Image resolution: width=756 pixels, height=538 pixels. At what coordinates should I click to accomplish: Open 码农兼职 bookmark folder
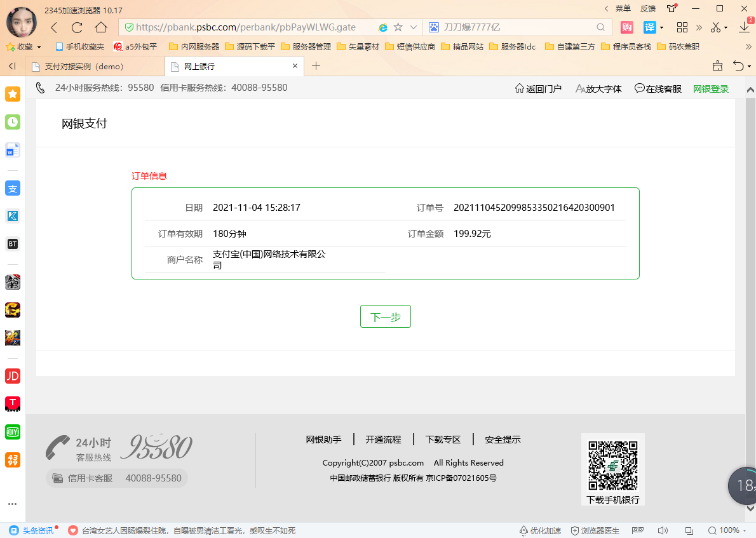click(678, 47)
